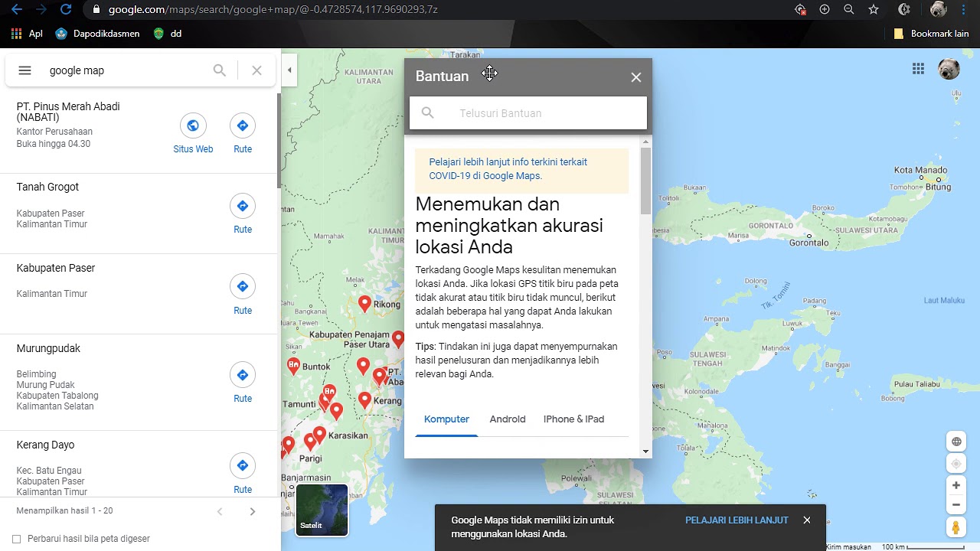Open Google apps grid
The height and width of the screenshot is (551, 980).
coord(918,70)
